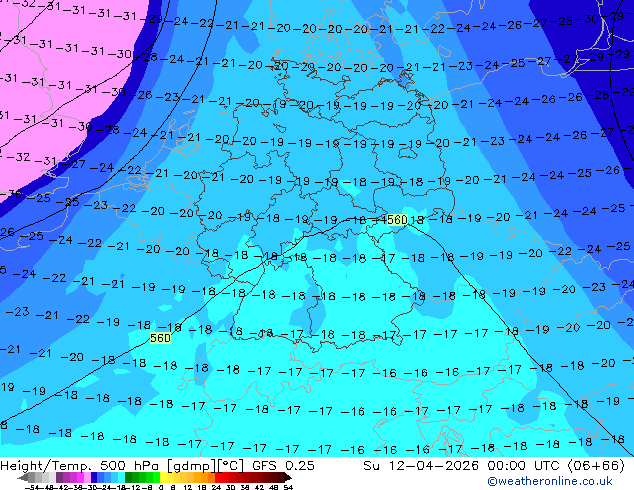Click the '[°C]' unit label
Viewport: 634px width, 490px height.
pyautogui.click(x=231, y=465)
